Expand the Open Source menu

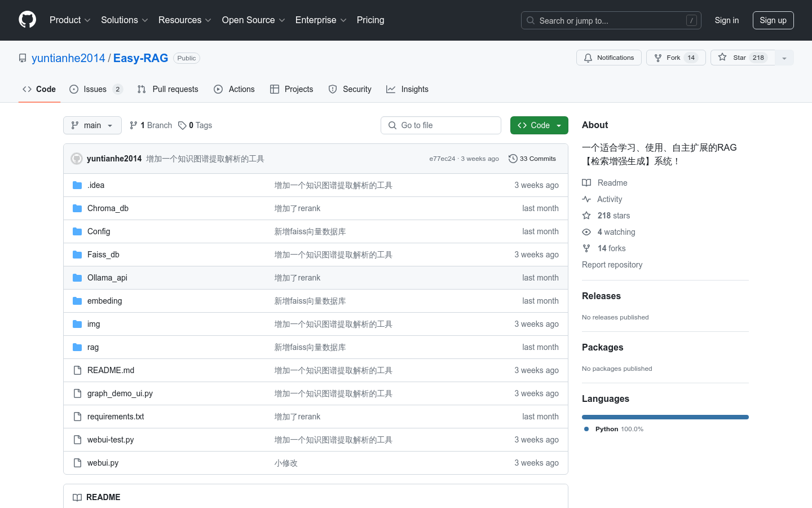point(253,20)
